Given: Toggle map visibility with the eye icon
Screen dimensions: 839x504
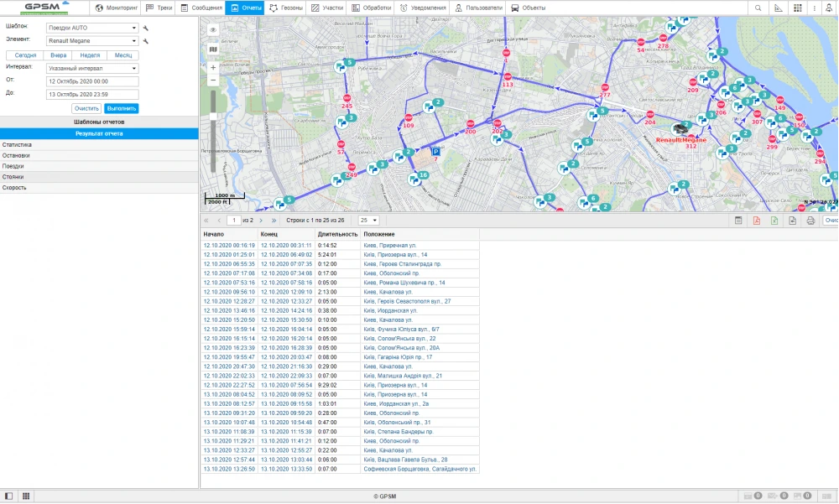Looking at the screenshot, I should tap(213, 30).
